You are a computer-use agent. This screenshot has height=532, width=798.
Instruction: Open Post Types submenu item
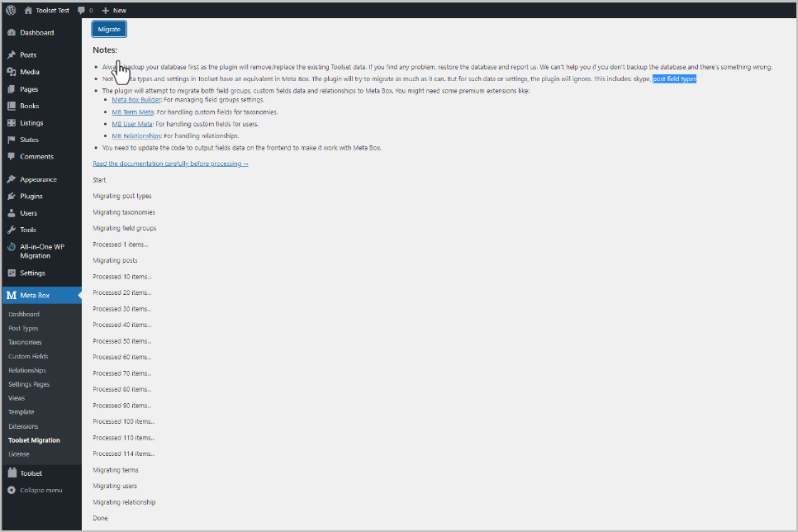(x=23, y=328)
